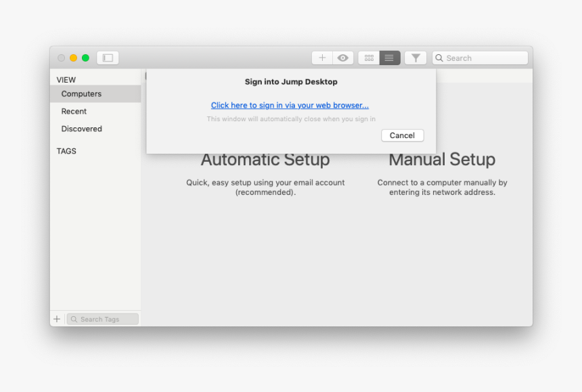Image resolution: width=582 pixels, height=392 pixels.
Task: Open the Recent view
Action: coord(73,111)
